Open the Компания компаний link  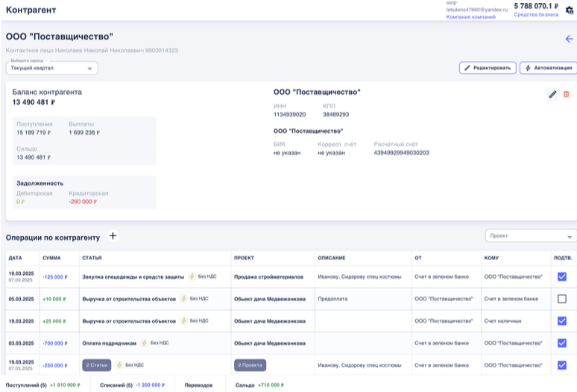tap(470, 16)
